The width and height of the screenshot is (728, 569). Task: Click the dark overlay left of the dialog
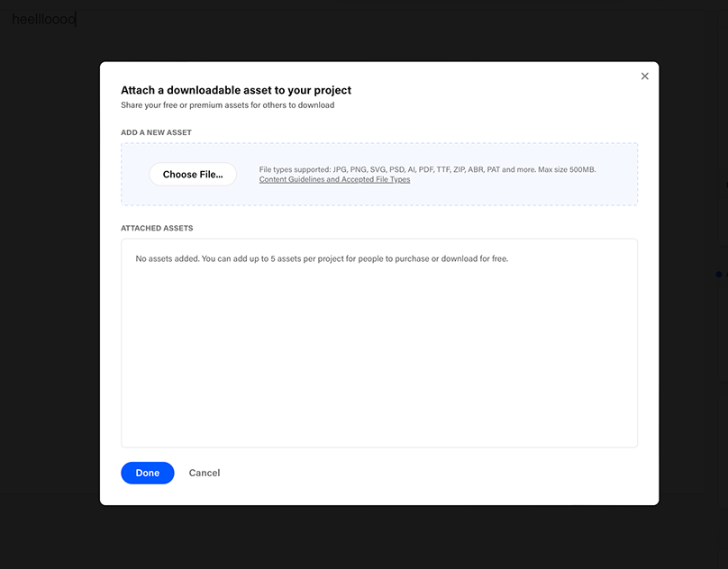[50, 288]
